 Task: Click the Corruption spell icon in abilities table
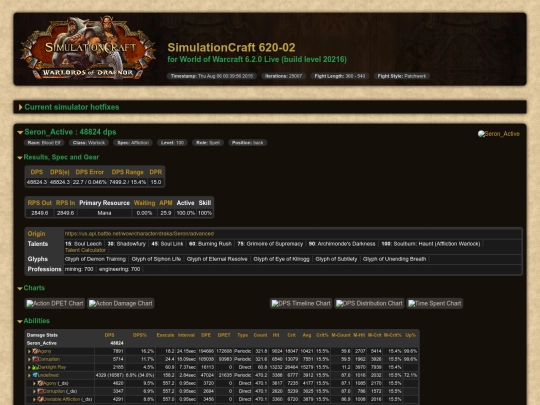[35, 359]
